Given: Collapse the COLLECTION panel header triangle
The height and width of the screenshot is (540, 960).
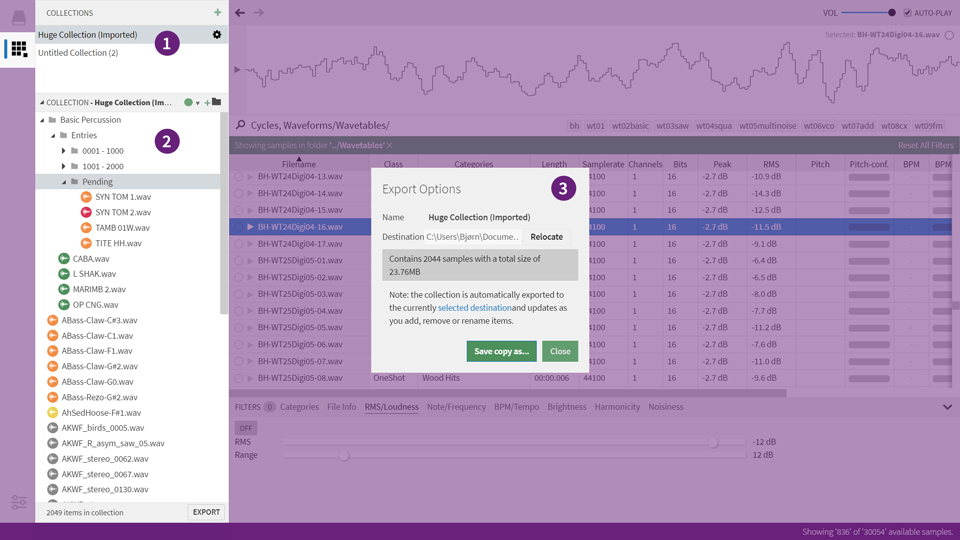Looking at the screenshot, I should pos(42,102).
